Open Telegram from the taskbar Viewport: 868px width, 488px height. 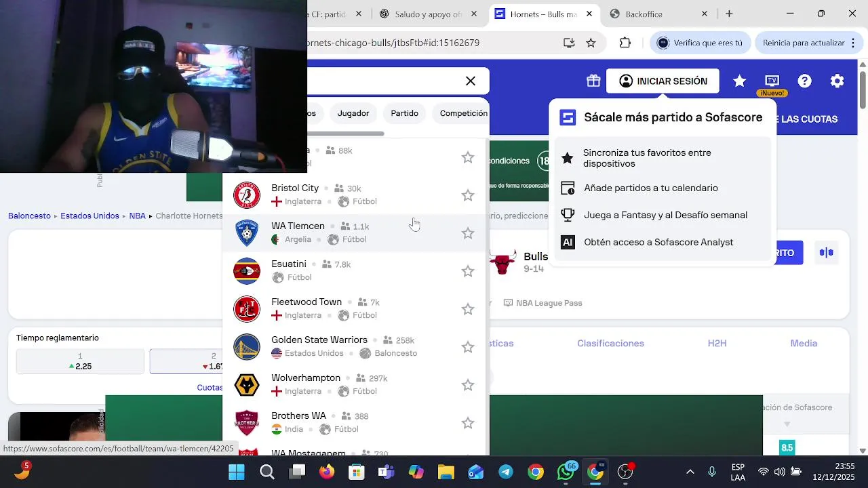pyautogui.click(x=506, y=472)
